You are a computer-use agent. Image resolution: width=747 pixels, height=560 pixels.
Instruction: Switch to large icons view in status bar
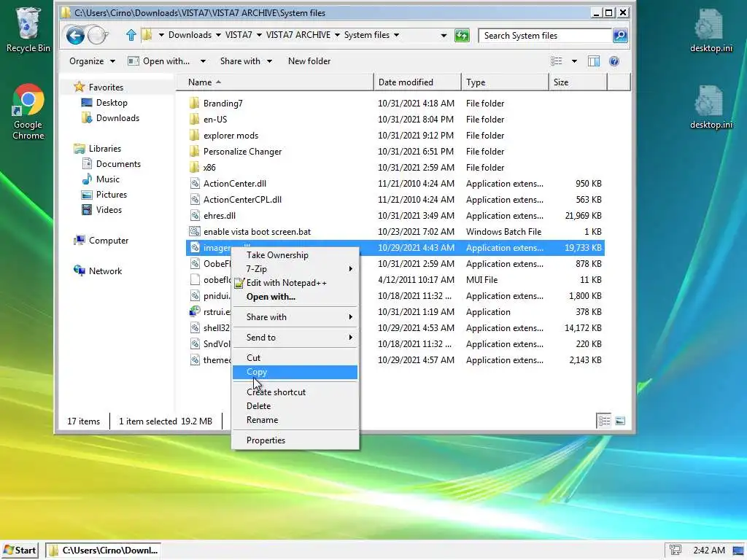(620, 421)
